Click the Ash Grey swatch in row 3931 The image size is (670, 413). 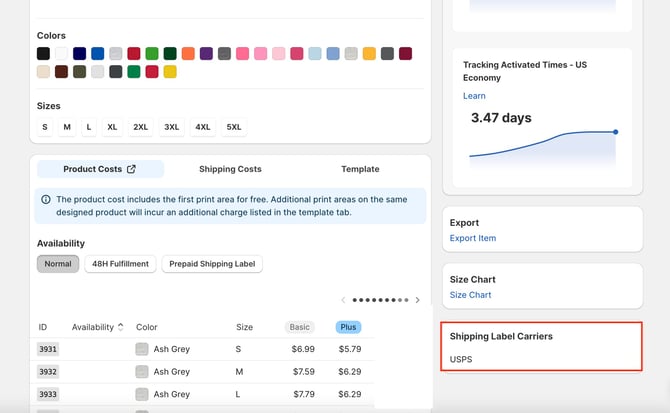(x=142, y=349)
